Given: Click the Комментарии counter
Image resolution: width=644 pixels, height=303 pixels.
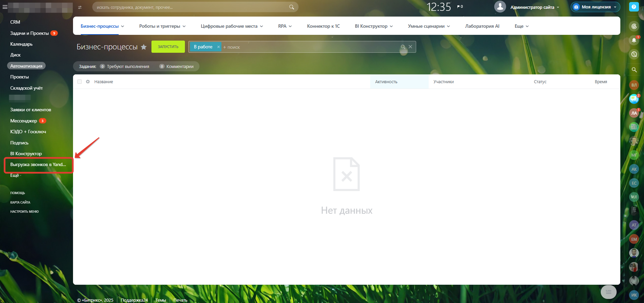Looking at the screenshot, I should (176, 66).
